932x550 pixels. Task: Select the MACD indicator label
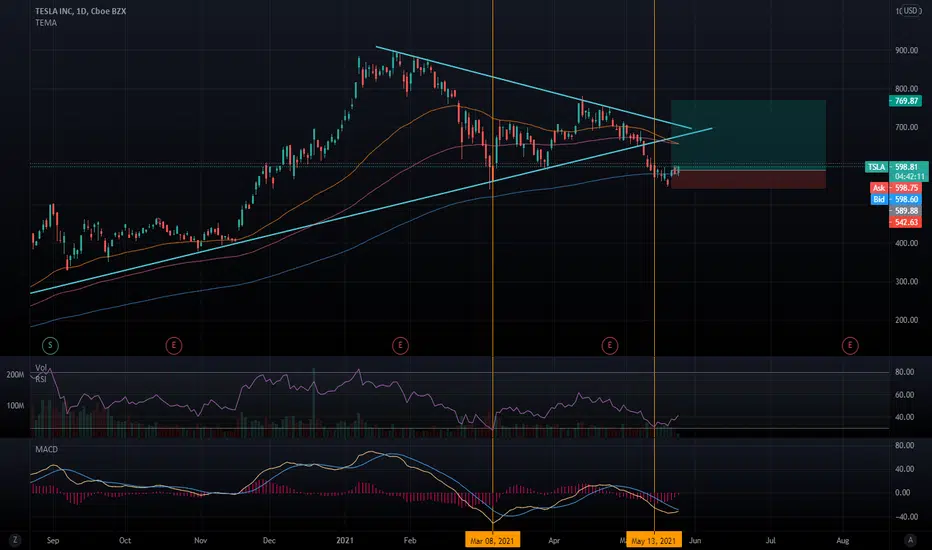pos(46,449)
